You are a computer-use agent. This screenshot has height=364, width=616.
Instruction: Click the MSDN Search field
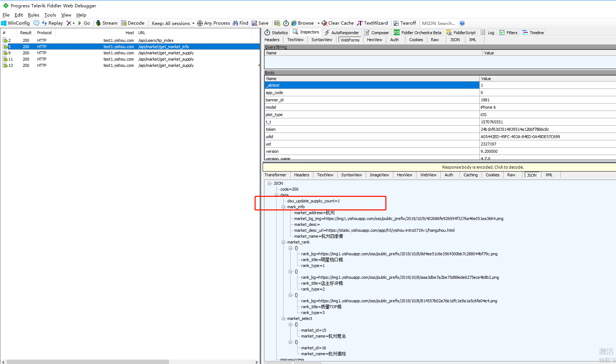coord(439,23)
